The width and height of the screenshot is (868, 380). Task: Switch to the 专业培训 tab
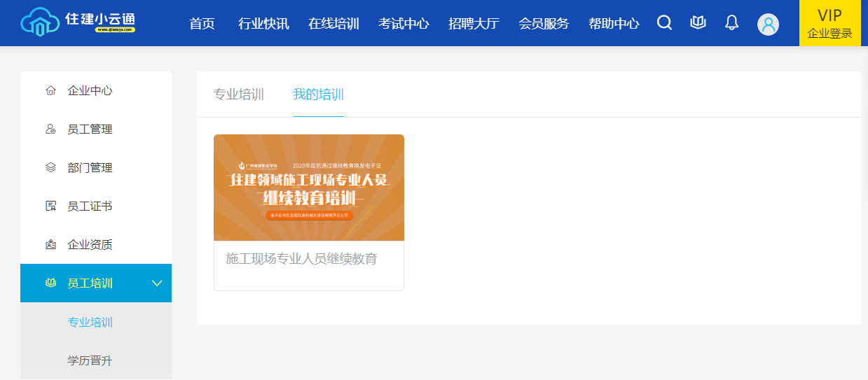coord(238,94)
